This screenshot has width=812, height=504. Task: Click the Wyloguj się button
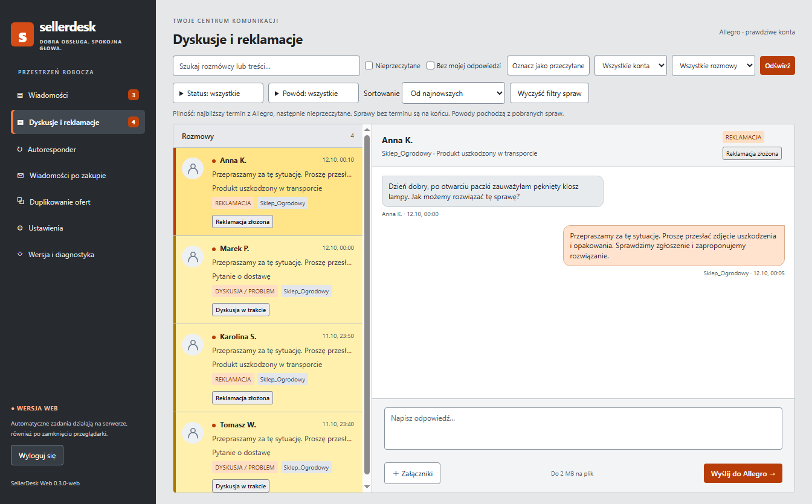[37, 455]
